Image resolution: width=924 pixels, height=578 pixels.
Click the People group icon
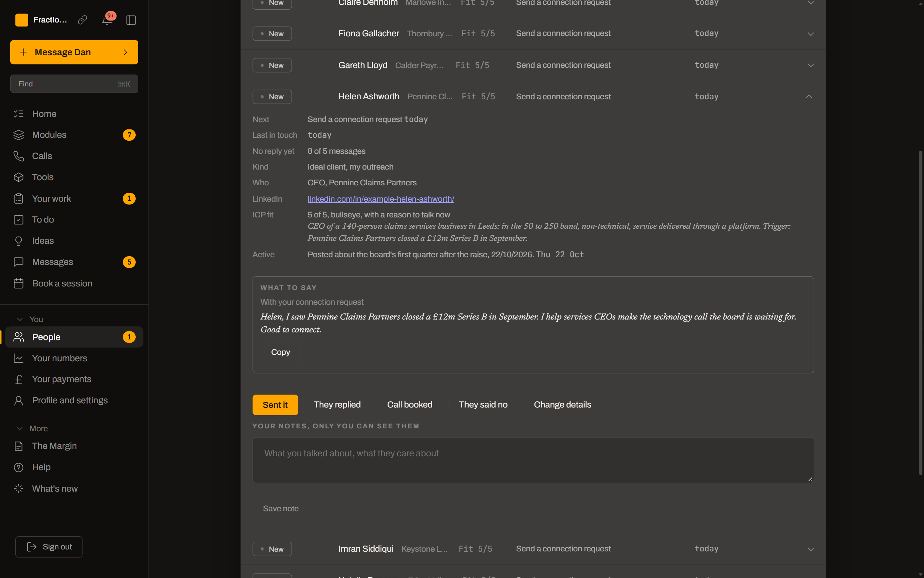click(x=19, y=337)
